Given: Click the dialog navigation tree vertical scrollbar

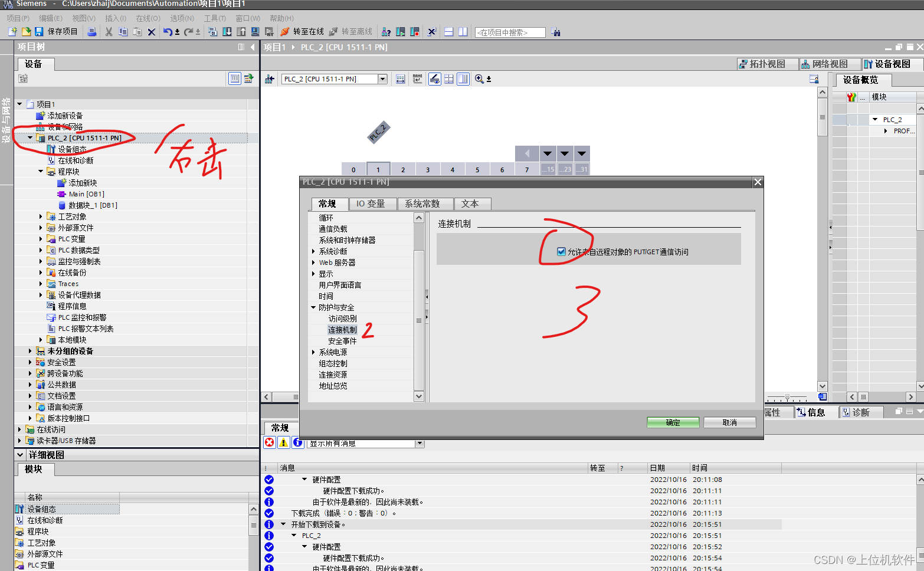Looking at the screenshot, I should coord(419,307).
